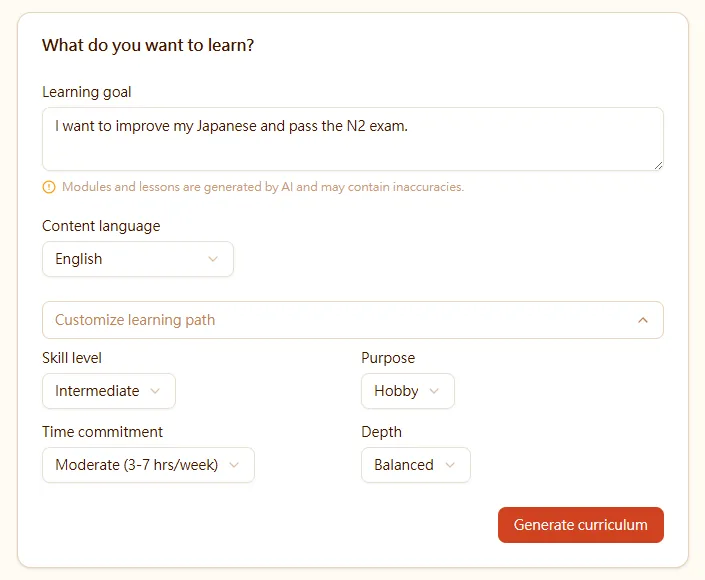Click the chevron arrow in the English selector
Viewport: 705px width, 580px height.
(x=213, y=259)
